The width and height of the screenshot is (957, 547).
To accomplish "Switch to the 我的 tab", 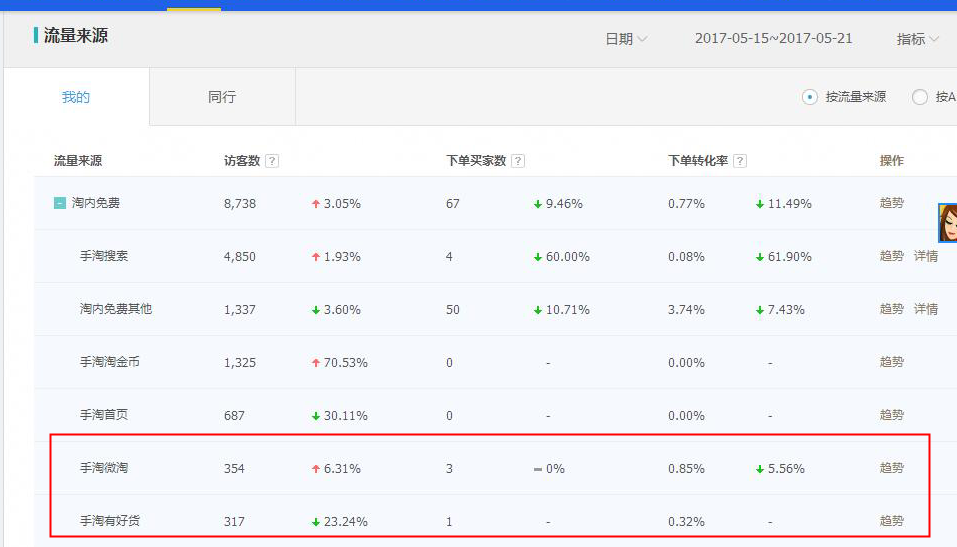I will coord(76,97).
